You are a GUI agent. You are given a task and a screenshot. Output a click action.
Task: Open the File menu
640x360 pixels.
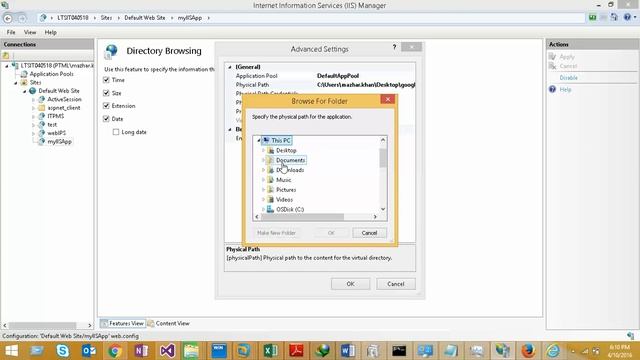click(x=11, y=32)
